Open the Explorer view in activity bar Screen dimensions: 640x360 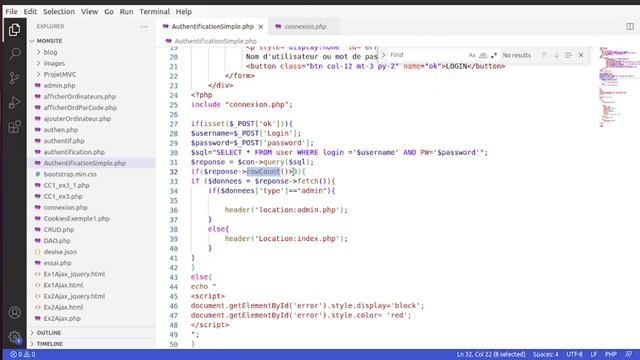[14, 29]
